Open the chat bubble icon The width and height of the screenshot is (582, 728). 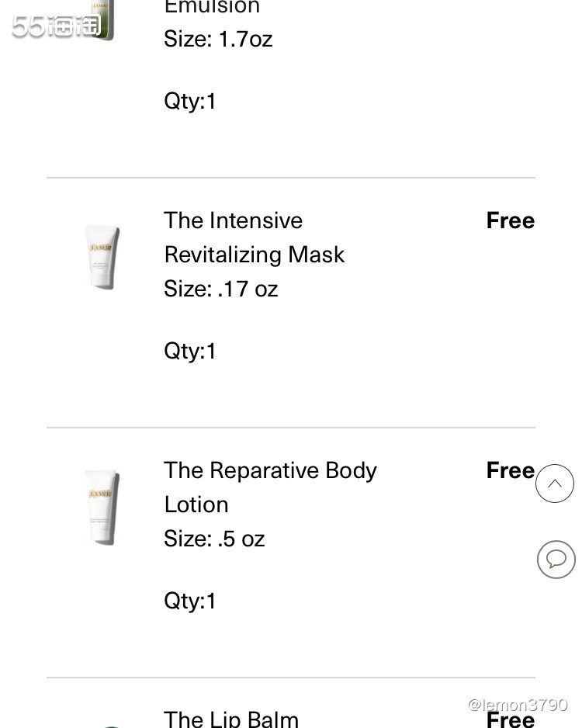(556, 559)
